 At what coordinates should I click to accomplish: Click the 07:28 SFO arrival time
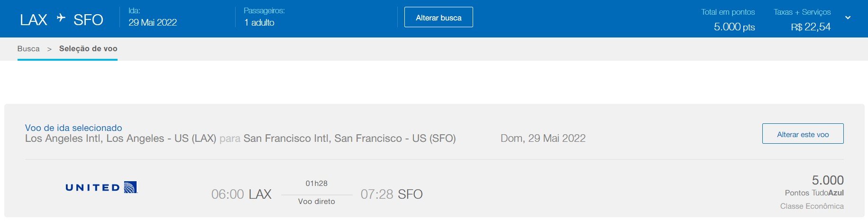click(392, 194)
